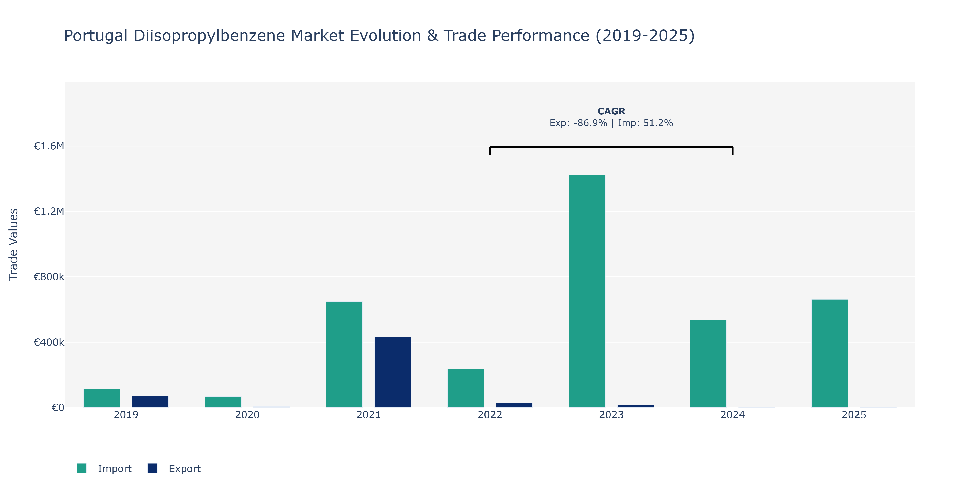Viewport: 980px width, 490px height.
Task: Select the 2024 Import bar
Action: point(708,364)
